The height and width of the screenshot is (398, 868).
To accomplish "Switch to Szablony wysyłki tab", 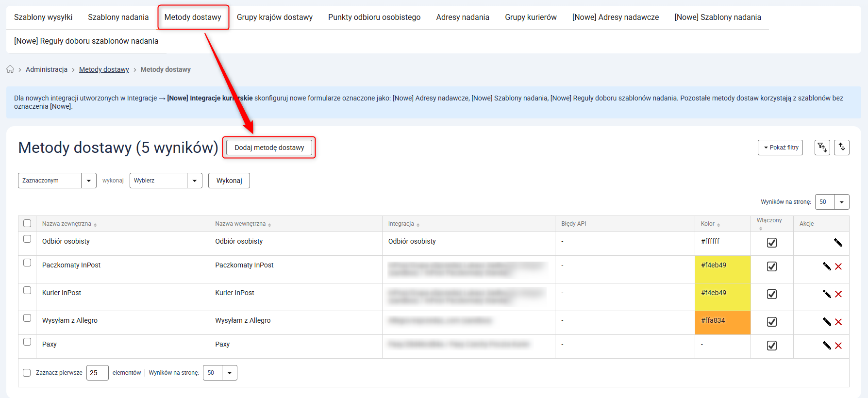I will (x=43, y=17).
